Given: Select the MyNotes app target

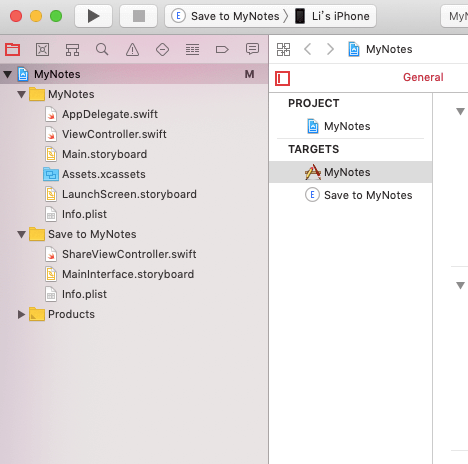Looking at the screenshot, I should click(350, 172).
